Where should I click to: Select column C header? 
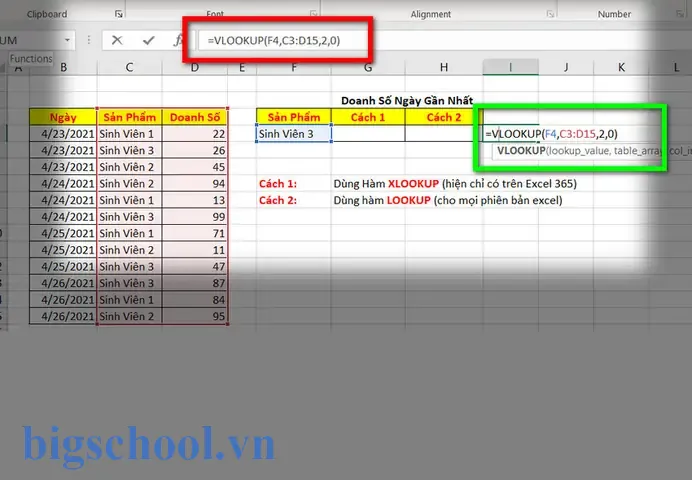(129, 68)
